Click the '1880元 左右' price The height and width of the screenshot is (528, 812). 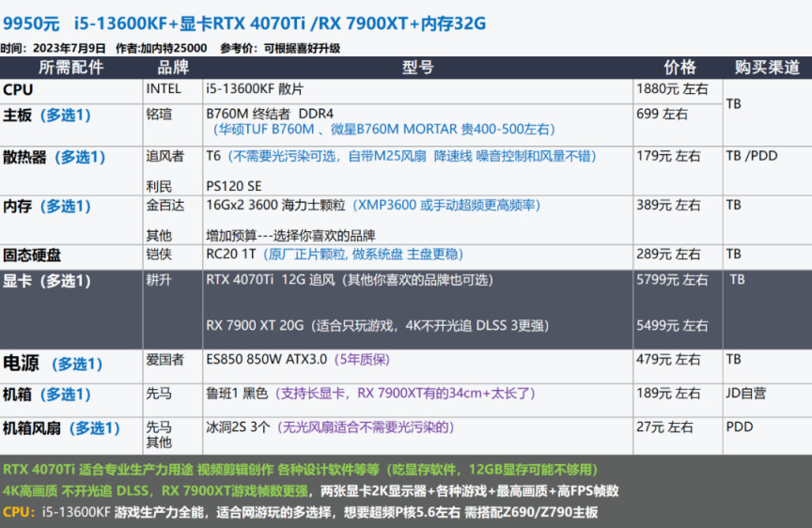(672, 89)
